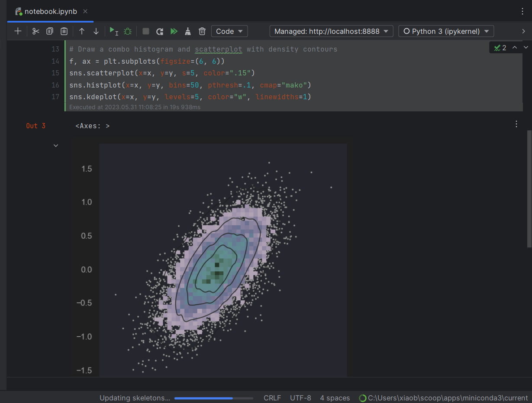Add a new cell with plus icon

[18, 31]
